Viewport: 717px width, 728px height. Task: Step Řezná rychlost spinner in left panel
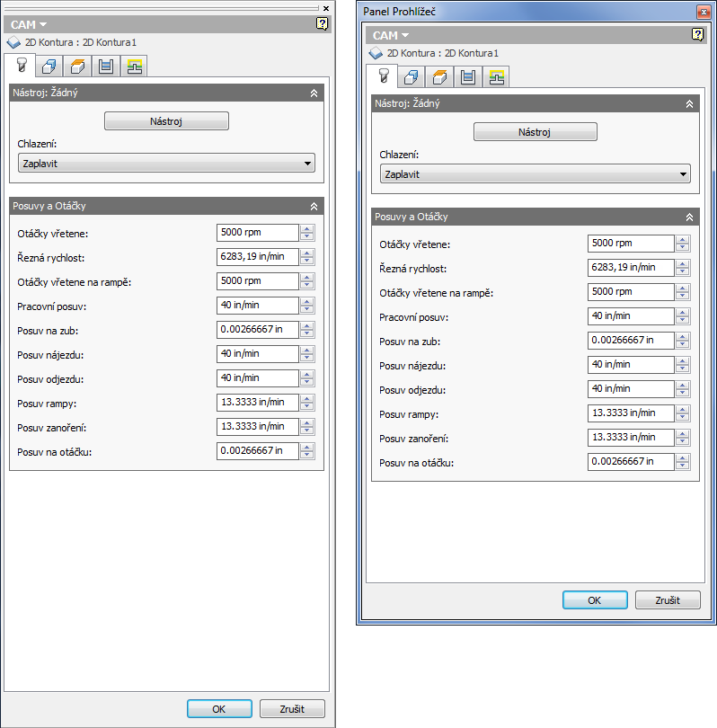(306, 257)
